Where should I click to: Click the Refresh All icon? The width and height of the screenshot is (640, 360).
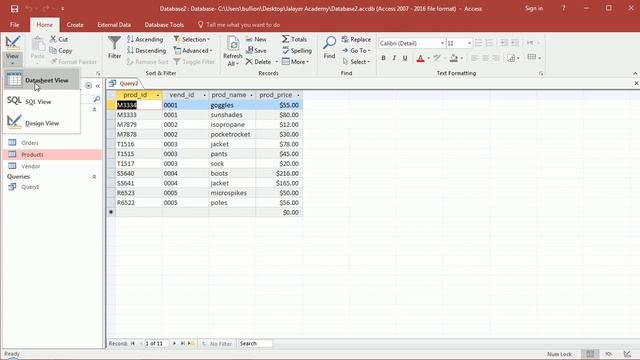233,44
